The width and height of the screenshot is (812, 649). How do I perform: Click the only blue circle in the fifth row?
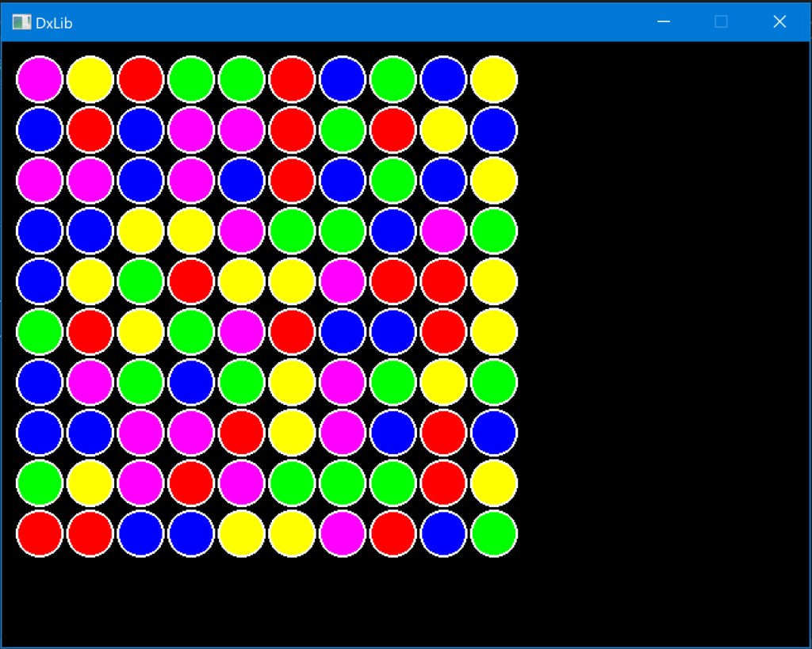pyautogui.click(x=40, y=281)
